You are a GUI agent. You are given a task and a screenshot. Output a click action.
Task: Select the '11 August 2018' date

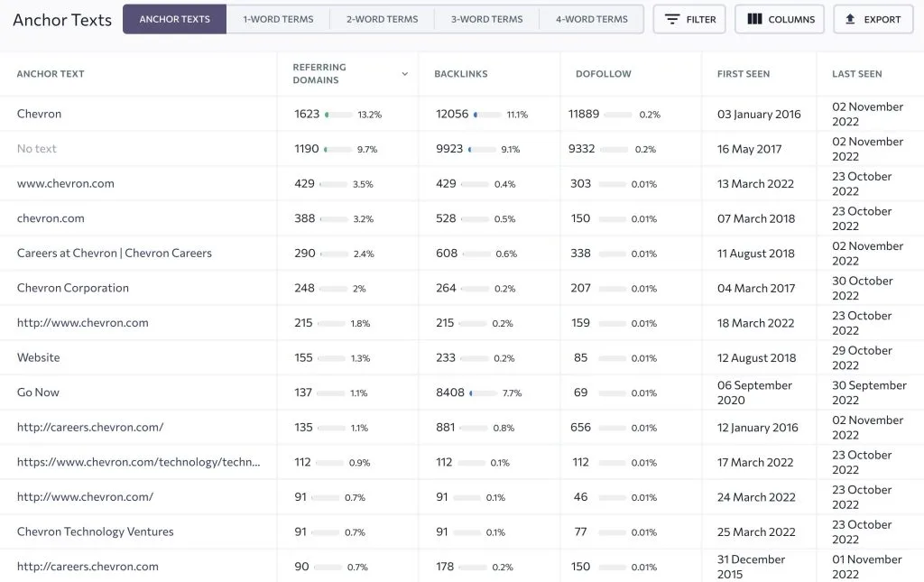(x=756, y=253)
